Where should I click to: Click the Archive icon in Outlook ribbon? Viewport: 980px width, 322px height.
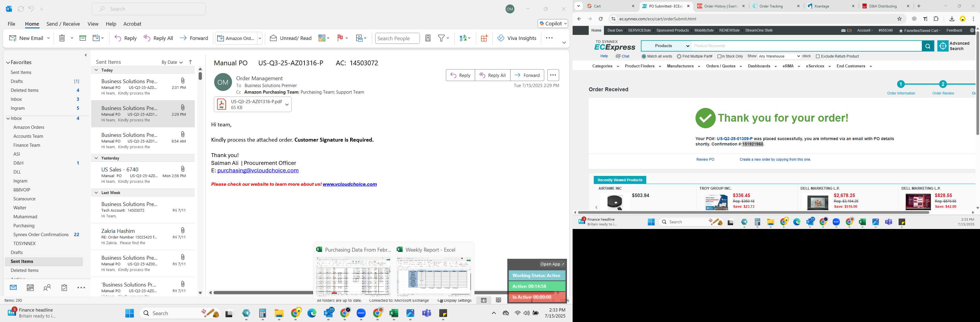pos(83,38)
